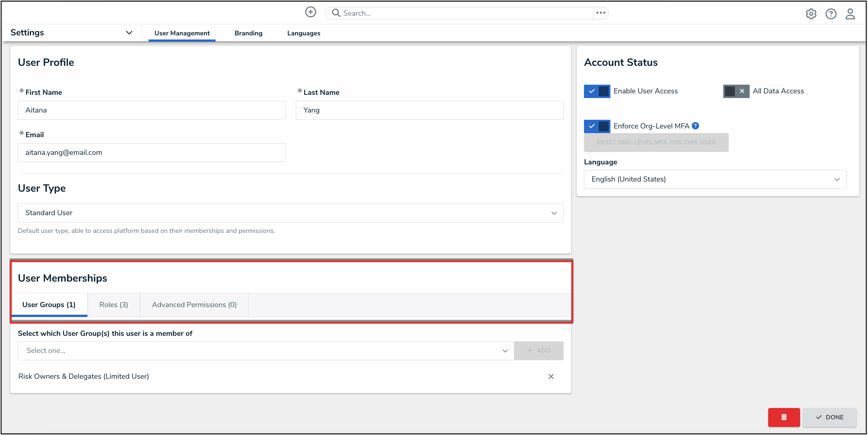Viewport: 868px width, 435px height.
Task: Open the User Group select dropdown
Action: (265, 351)
